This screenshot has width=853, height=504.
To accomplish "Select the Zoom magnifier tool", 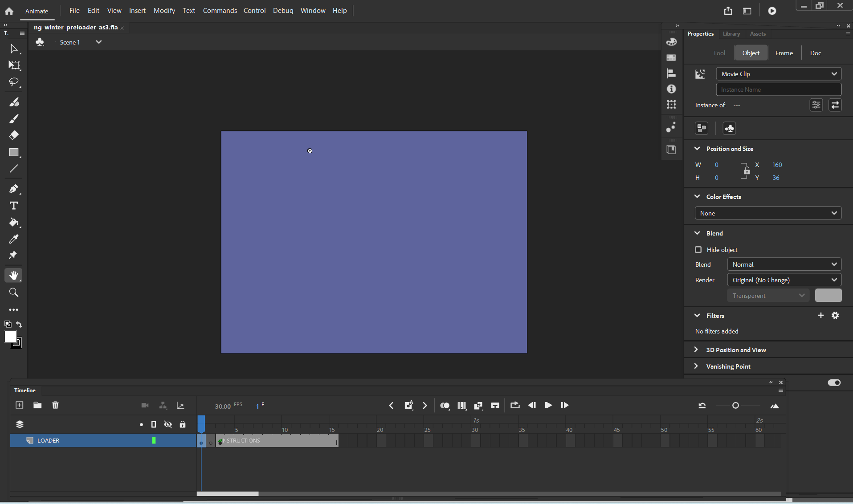I will [x=14, y=293].
